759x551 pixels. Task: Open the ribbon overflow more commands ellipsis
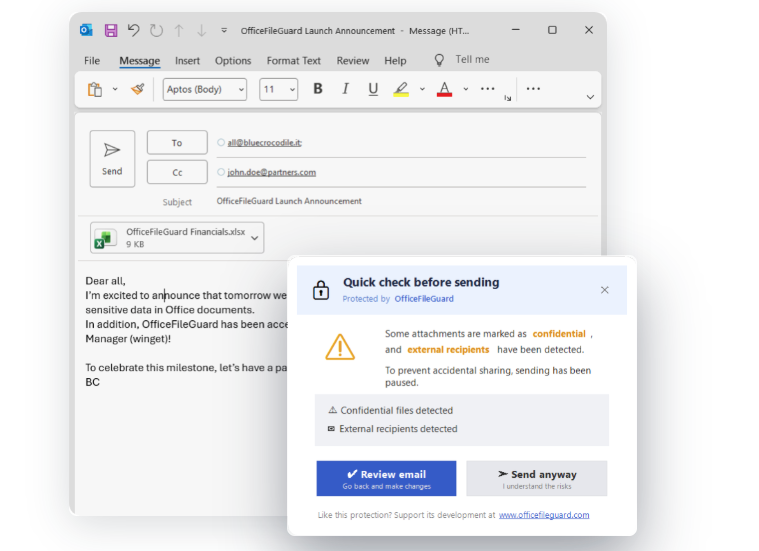[533, 89]
